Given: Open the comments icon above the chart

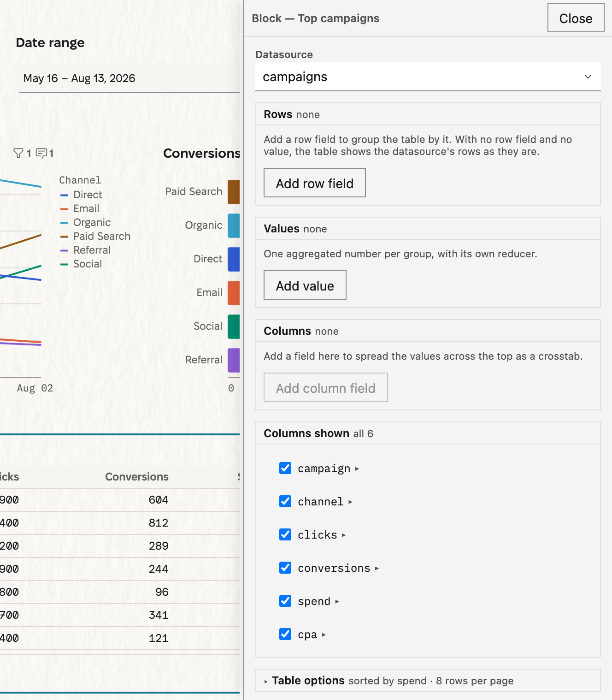Looking at the screenshot, I should (41, 153).
